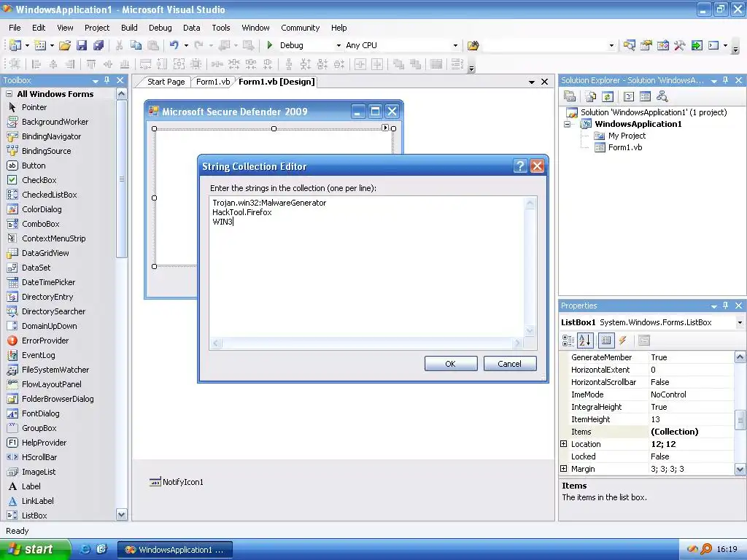
Task: Start debugging with the green play icon
Action: (270, 45)
